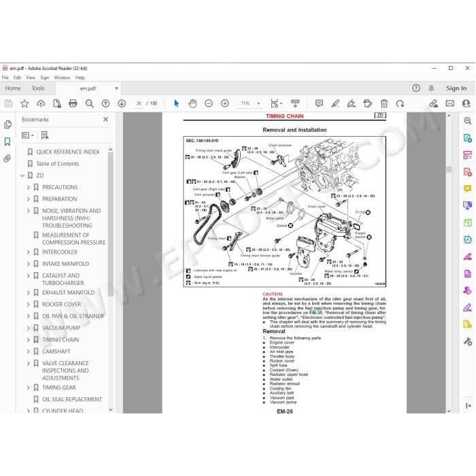Click the Sign In button
This screenshot has height=476, width=476.
click(x=456, y=88)
